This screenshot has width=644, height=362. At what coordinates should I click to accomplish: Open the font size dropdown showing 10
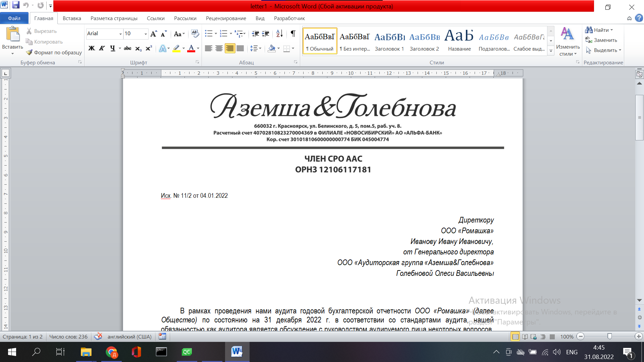click(x=146, y=34)
